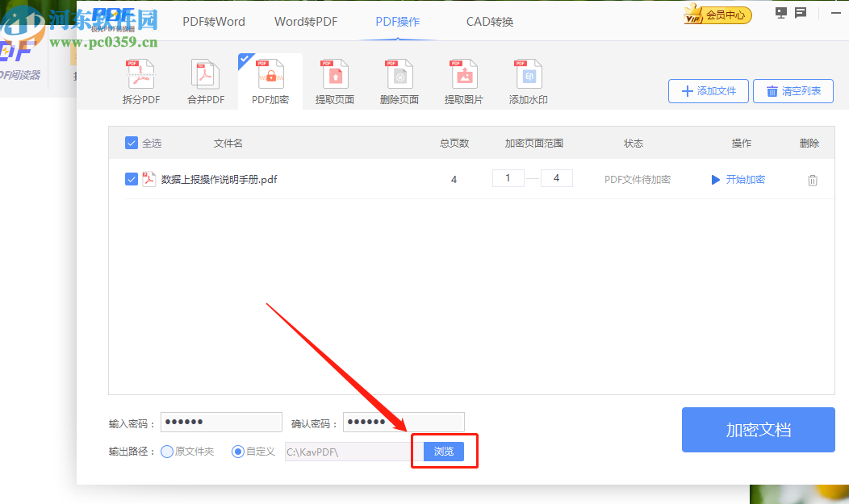Open the CAD转换 tab
Viewport: 849px width, 504px height.
(x=489, y=22)
